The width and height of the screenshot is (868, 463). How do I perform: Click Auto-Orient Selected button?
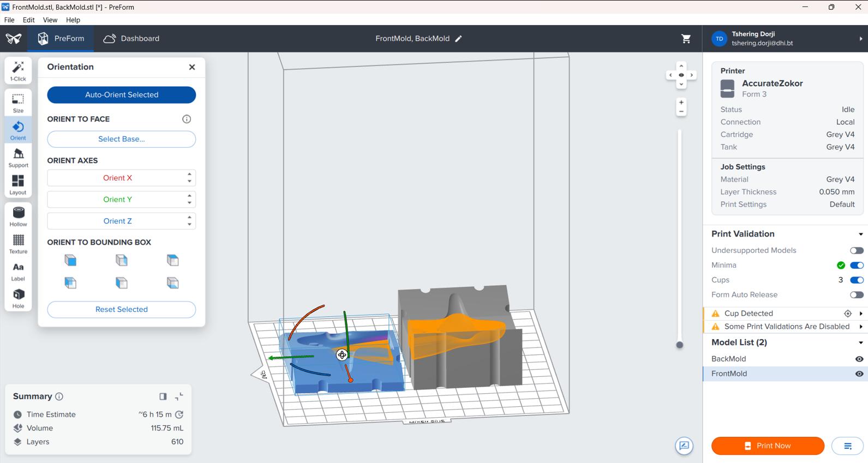pos(122,95)
